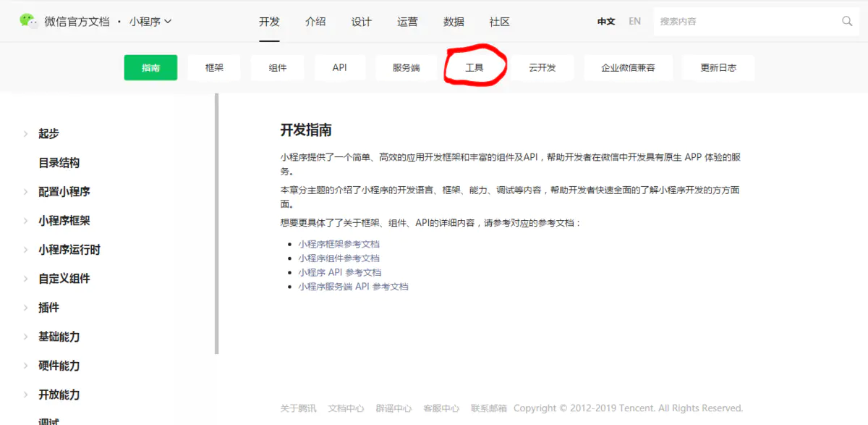
Task: Open 小程序 API 参考文档 link
Action: (339, 272)
